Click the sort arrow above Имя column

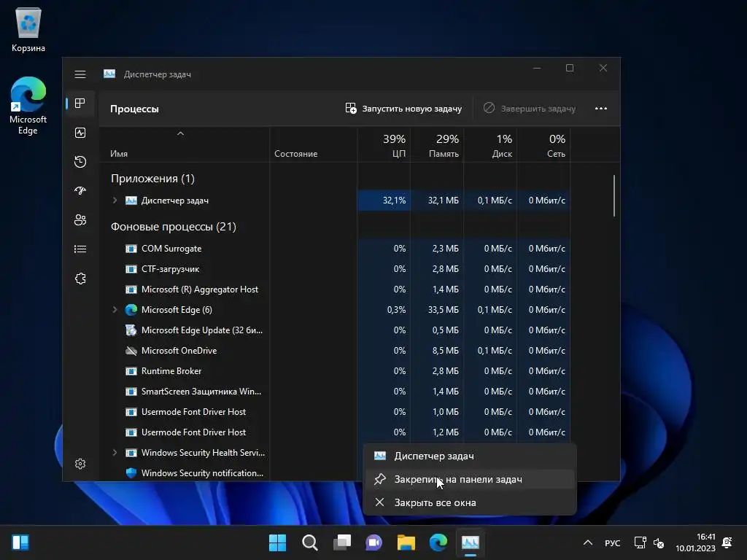click(181, 134)
